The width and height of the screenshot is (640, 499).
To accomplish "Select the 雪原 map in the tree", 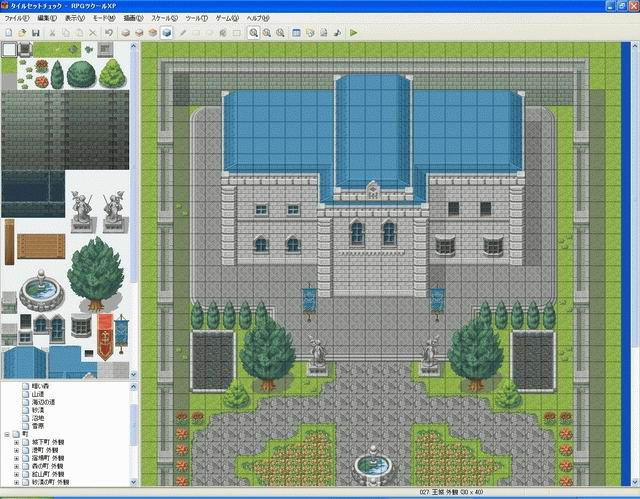I will click(38, 426).
